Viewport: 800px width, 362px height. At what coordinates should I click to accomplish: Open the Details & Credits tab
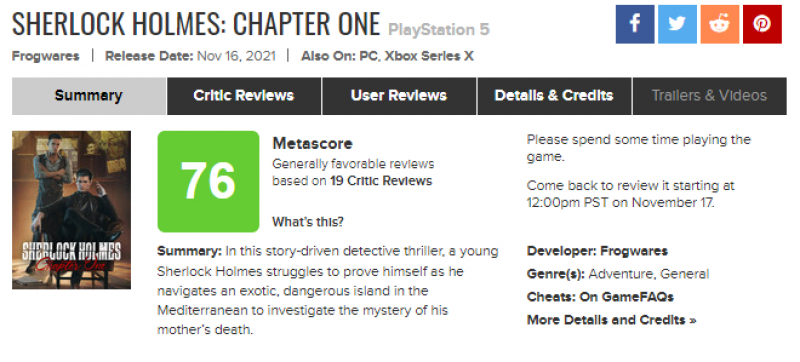[554, 96]
